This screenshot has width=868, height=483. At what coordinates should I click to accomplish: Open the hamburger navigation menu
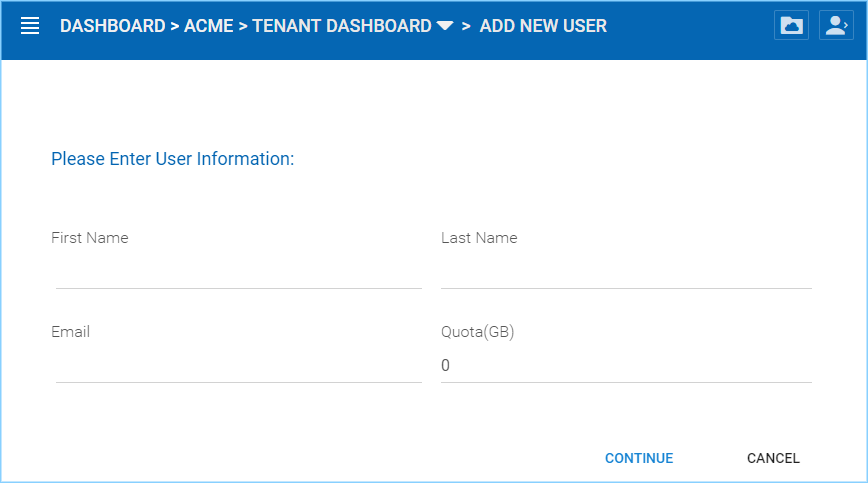pyautogui.click(x=30, y=26)
